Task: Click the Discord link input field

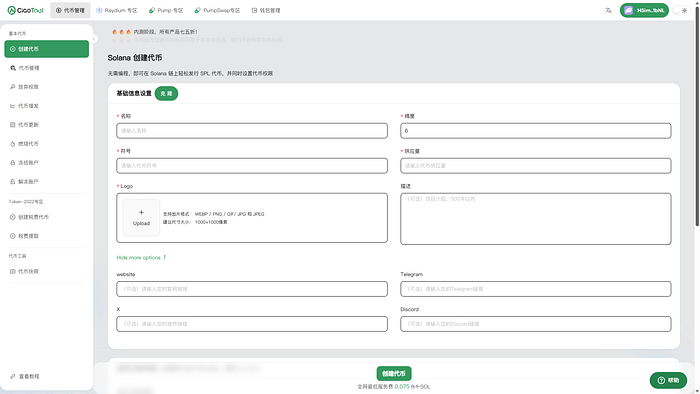Action: 535,324
